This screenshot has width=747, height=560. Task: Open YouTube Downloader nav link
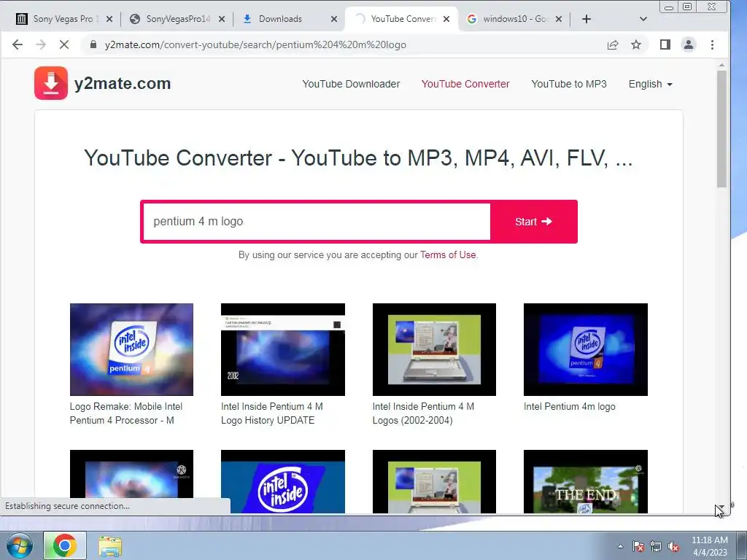click(x=351, y=85)
